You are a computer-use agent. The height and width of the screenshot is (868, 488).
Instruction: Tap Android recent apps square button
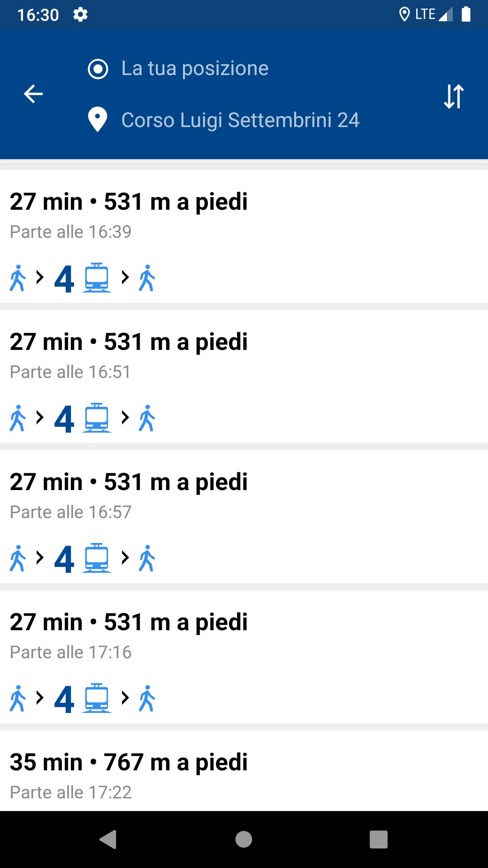379,840
